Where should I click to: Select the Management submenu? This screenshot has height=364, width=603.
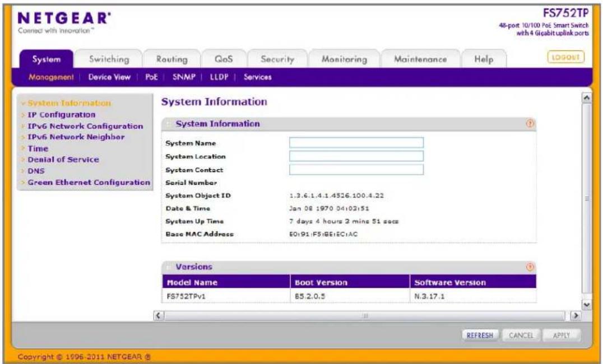click(x=51, y=77)
